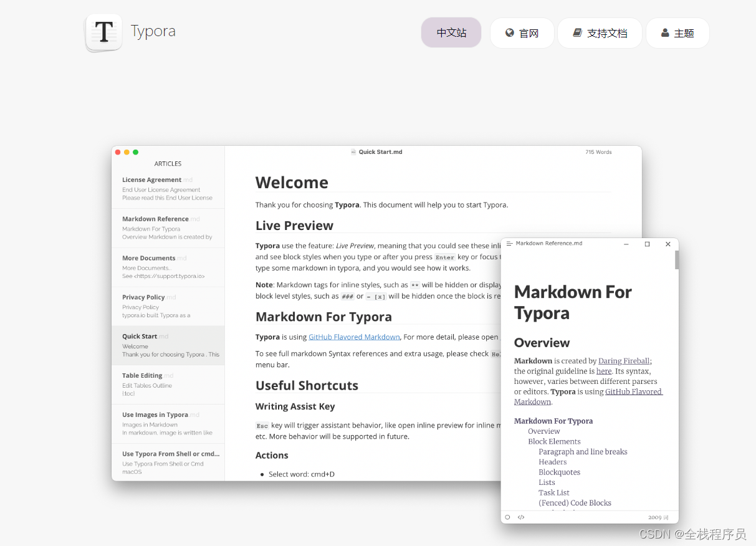Click the Typora "T" logo icon
The height and width of the screenshot is (546, 756).
pyautogui.click(x=103, y=33)
